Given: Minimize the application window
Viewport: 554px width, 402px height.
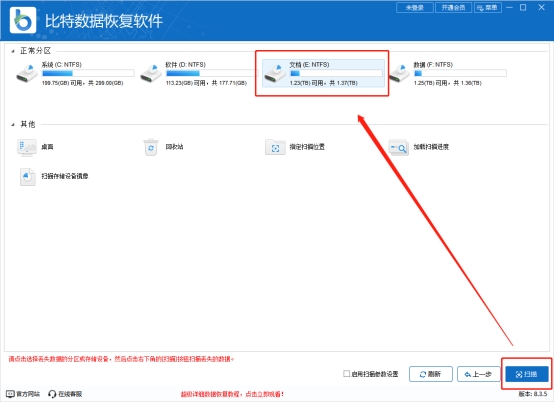Looking at the screenshot, I should 509,7.
